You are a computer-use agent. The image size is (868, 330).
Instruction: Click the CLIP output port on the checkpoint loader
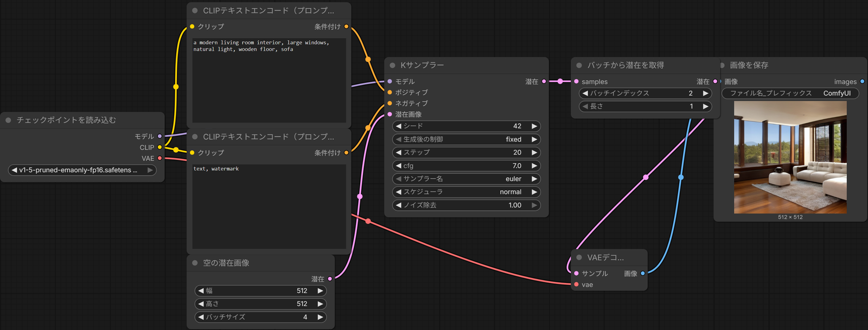pyautogui.click(x=159, y=147)
